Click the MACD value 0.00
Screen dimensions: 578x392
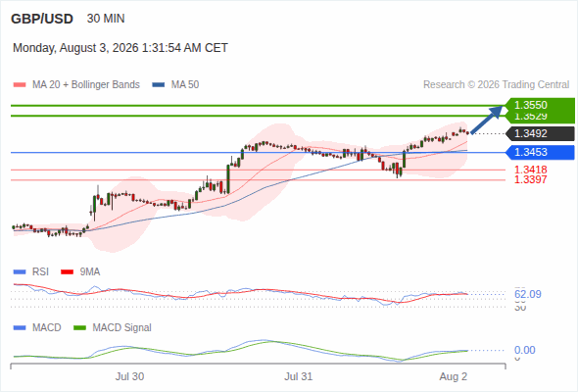[x=524, y=350]
